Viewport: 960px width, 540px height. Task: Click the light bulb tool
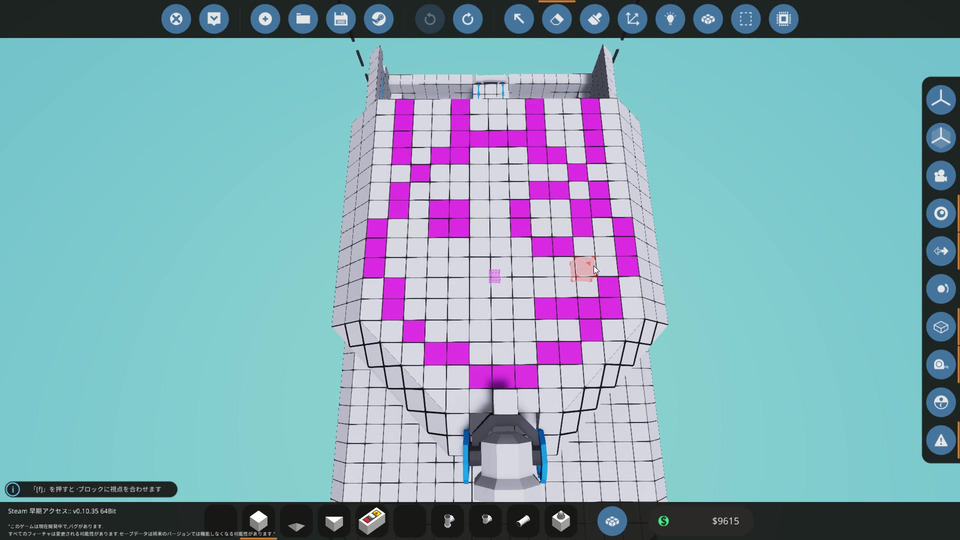670,19
